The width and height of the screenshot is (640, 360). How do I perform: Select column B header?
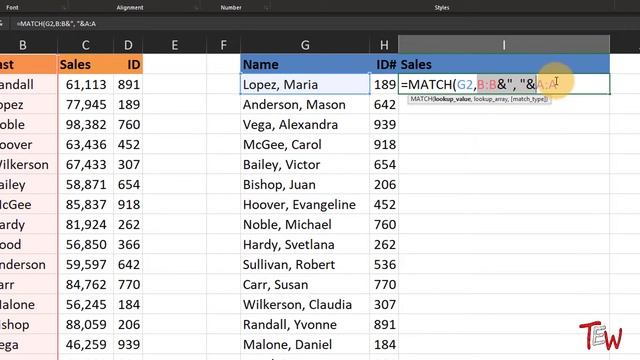coord(23,45)
